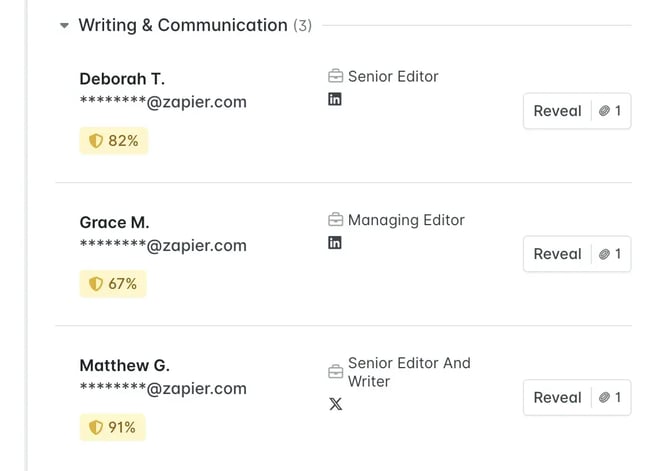Viewport: 650px width, 471px height.
Task: Click Grace M.'s masked zapier.com email
Action: tap(163, 246)
